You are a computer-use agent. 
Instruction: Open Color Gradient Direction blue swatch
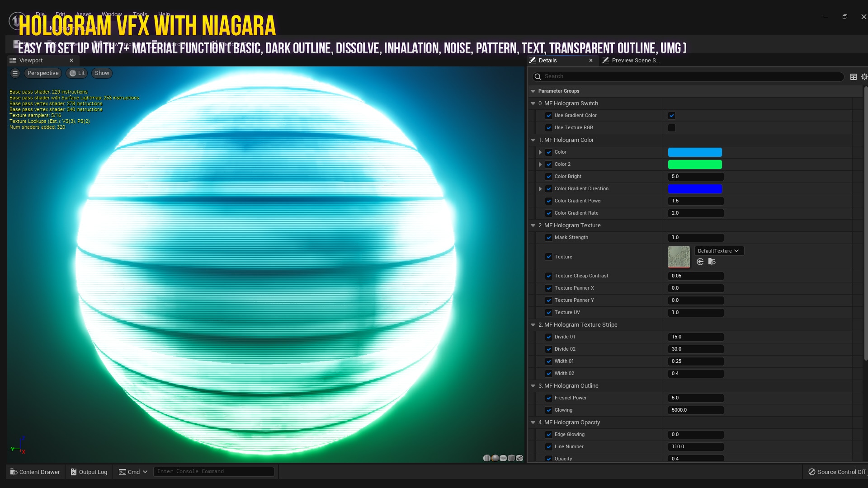click(x=695, y=189)
